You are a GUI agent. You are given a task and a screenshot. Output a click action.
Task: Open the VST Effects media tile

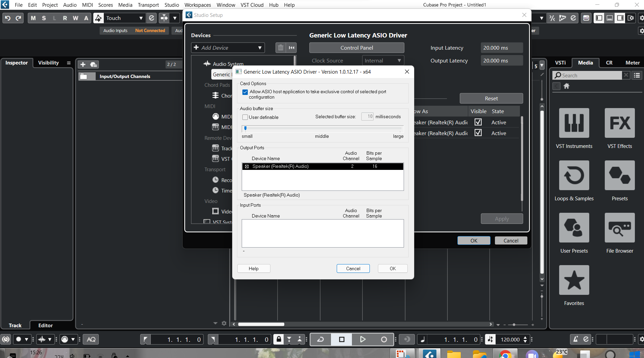619,123
